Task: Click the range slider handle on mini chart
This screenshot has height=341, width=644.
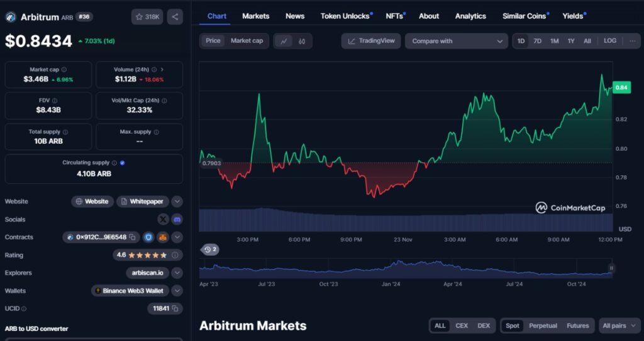Action: [x=611, y=268]
